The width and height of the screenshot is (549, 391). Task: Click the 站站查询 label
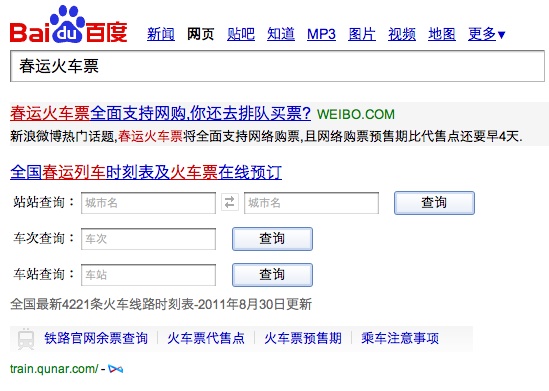(43, 202)
